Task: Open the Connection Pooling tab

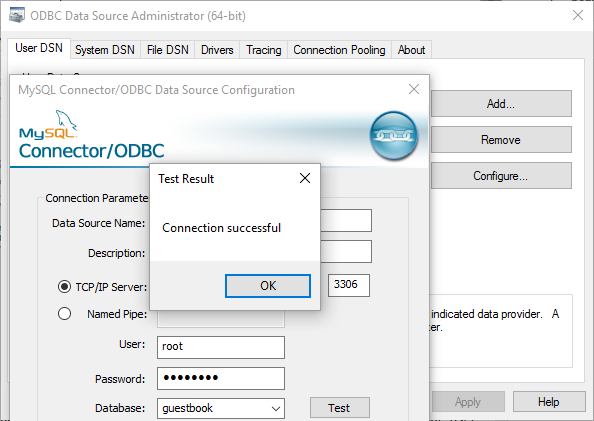Action: 339,50
